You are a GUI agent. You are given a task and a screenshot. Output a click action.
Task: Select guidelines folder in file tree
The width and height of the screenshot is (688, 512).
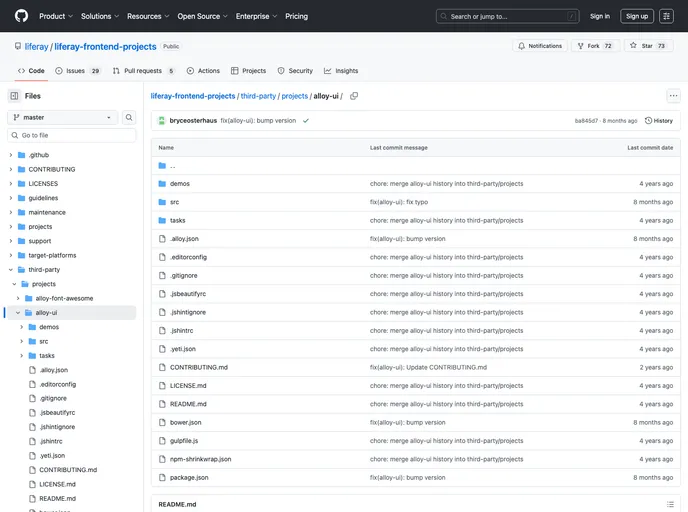point(43,198)
